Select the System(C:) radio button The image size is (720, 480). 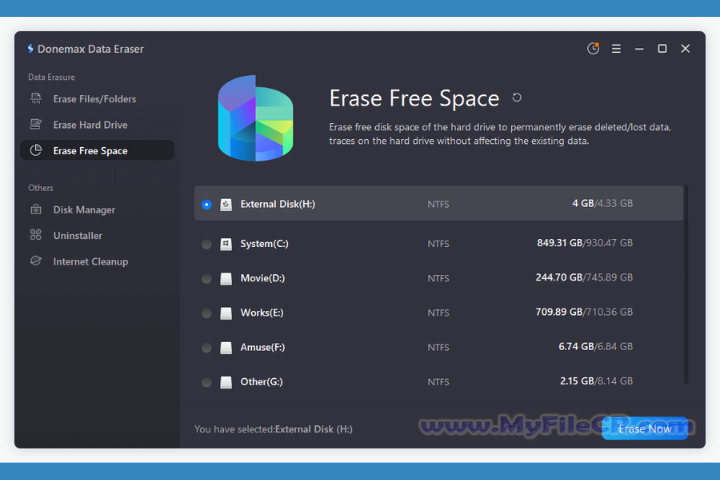pyautogui.click(x=207, y=244)
